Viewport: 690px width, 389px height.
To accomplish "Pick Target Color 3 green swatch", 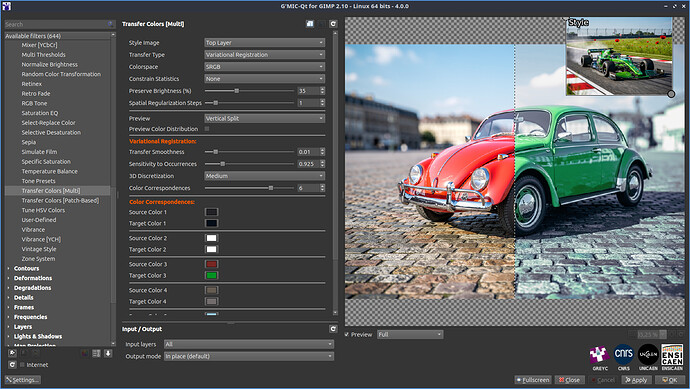I will coord(212,275).
